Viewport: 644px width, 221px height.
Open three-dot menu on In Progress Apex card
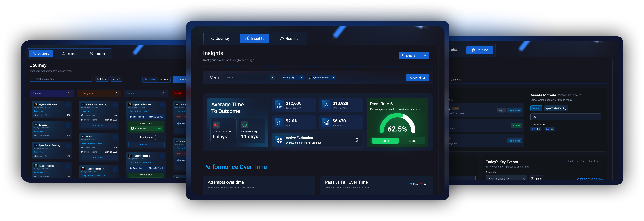tap(115, 105)
